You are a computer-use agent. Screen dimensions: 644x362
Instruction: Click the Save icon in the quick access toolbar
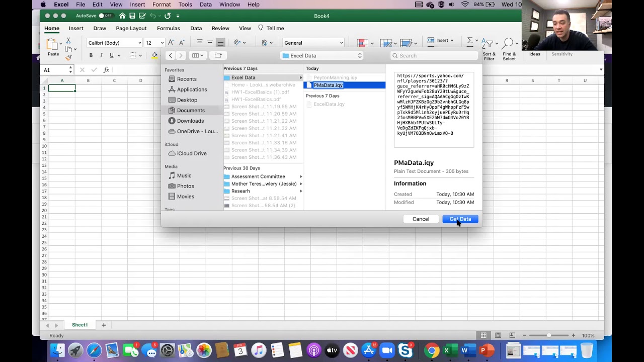pos(132,16)
